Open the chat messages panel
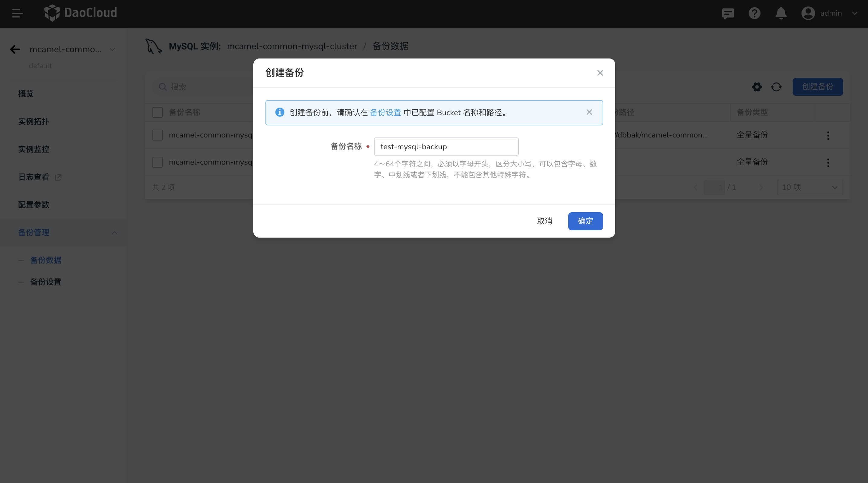 click(x=728, y=14)
